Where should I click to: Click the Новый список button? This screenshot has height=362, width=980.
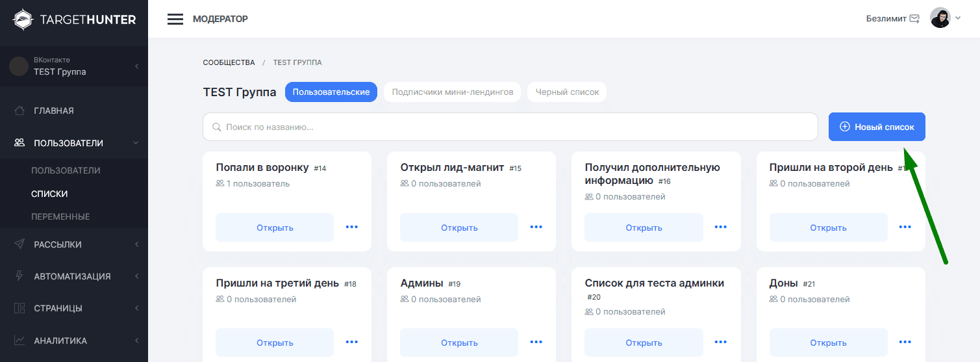click(877, 127)
